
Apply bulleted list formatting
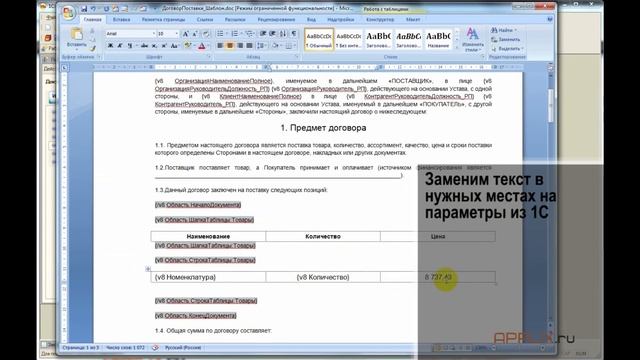[221, 34]
